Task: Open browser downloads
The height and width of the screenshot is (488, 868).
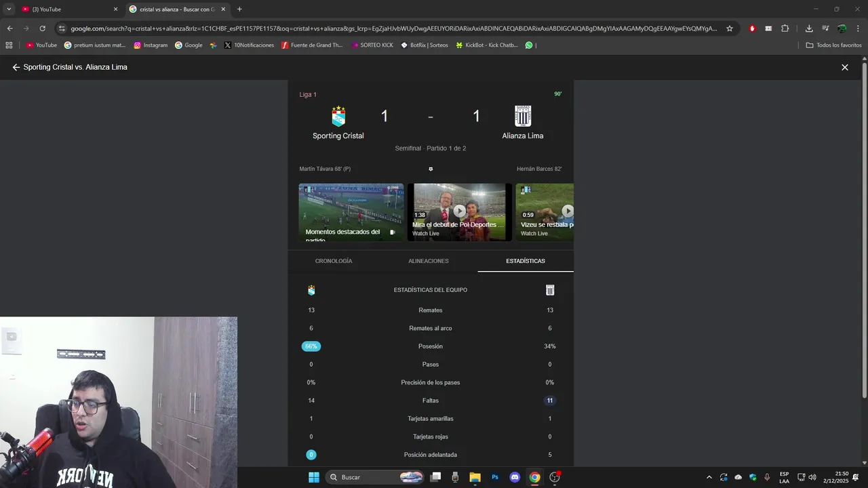Action: [x=809, y=28]
